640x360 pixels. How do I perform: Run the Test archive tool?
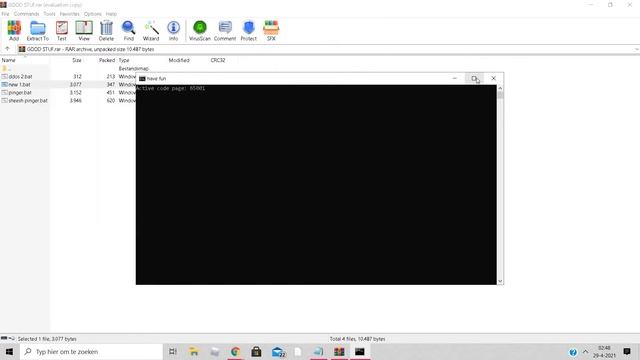click(62, 31)
